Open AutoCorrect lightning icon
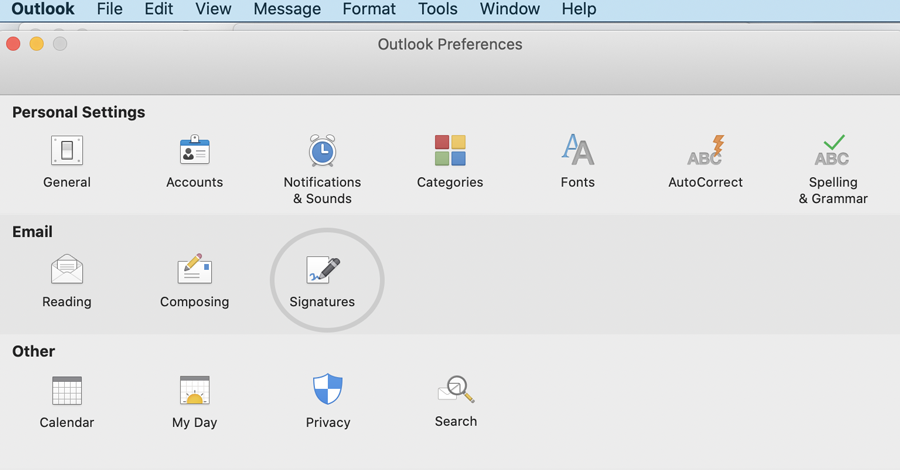The width and height of the screenshot is (900, 470). 705,150
